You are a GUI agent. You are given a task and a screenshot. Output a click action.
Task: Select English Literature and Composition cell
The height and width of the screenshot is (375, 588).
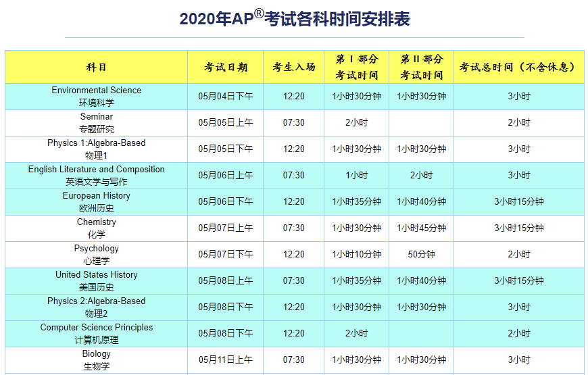[96, 176]
